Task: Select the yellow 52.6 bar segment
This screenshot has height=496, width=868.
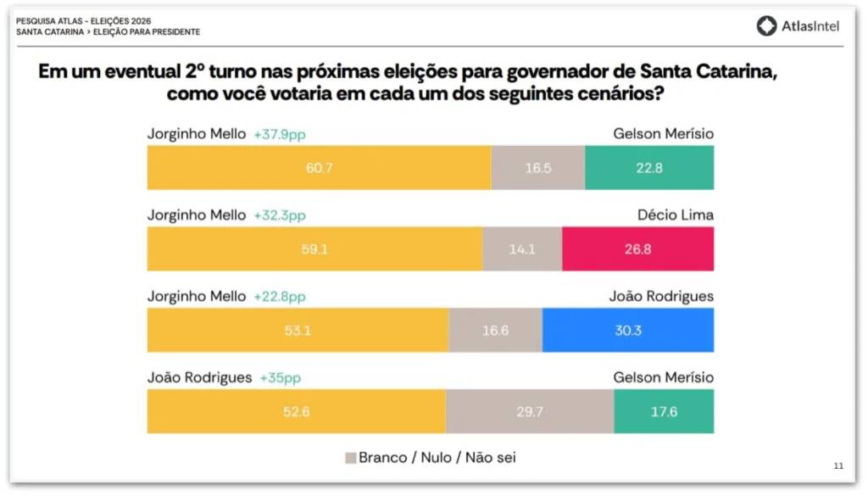Action: (x=296, y=412)
